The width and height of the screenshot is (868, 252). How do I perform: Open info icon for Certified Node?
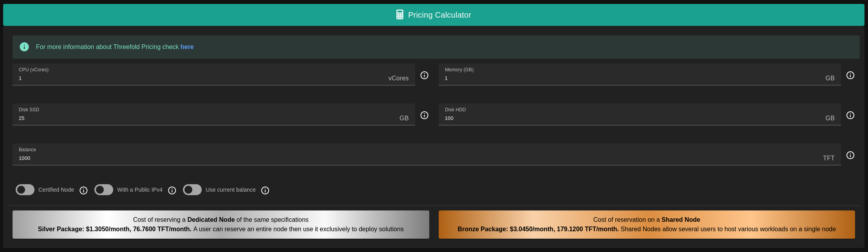point(83,190)
